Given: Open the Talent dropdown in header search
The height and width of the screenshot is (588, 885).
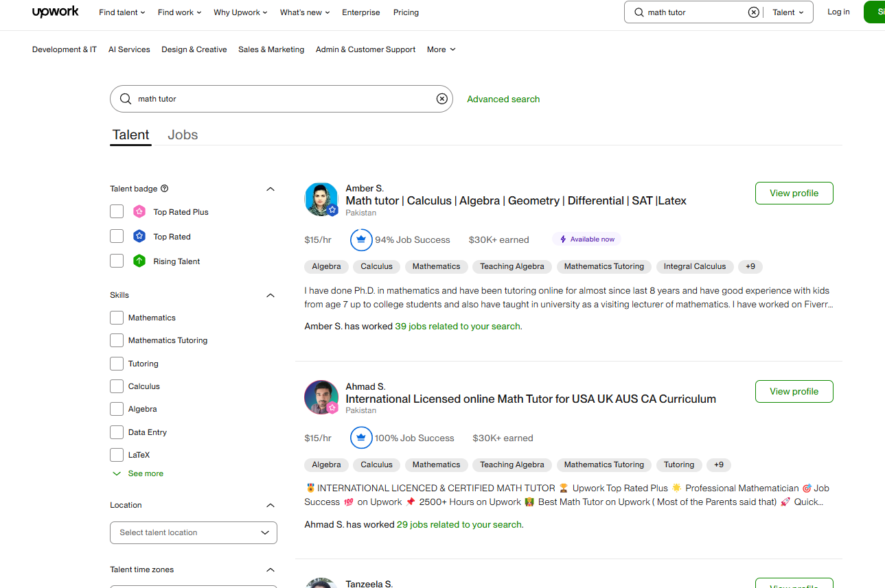Looking at the screenshot, I should (x=788, y=12).
